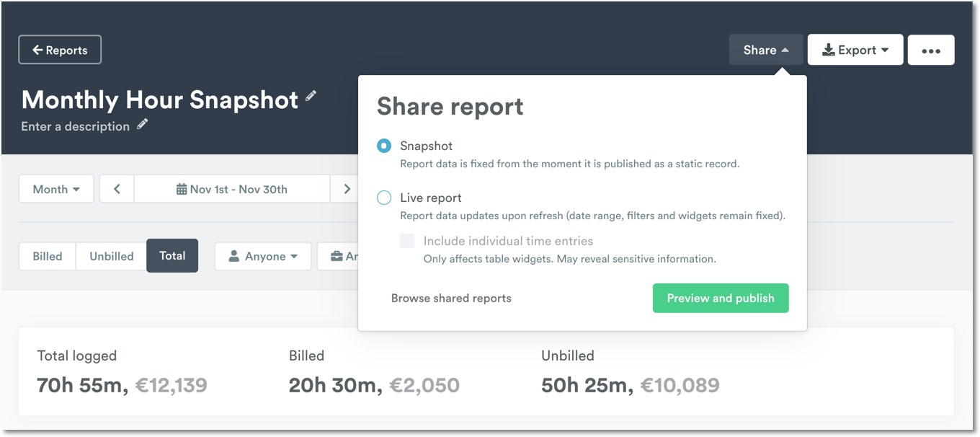Edit the report title using the pencil icon
Image resolution: width=980 pixels, height=437 pixels.
click(x=311, y=95)
